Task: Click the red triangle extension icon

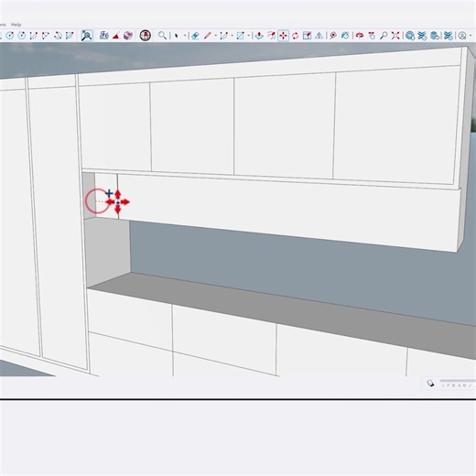Action: (x=115, y=37)
